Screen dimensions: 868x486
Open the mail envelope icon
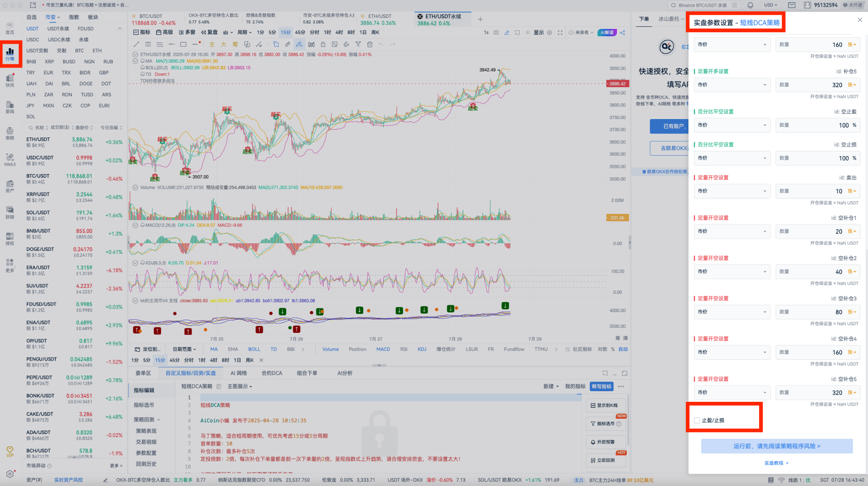791,5
